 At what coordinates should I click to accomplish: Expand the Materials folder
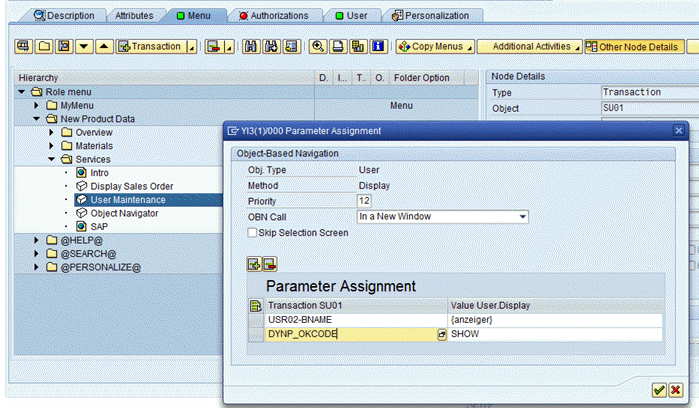(51, 146)
